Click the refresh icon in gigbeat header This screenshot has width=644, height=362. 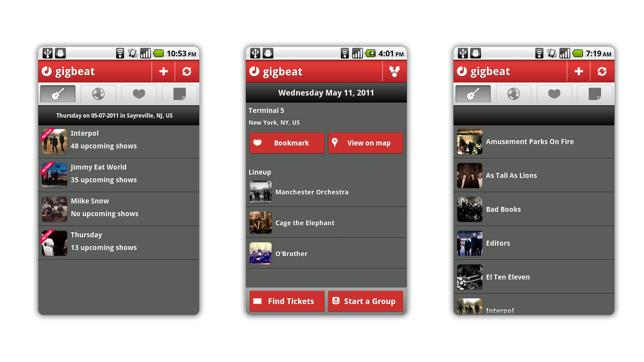point(186,72)
